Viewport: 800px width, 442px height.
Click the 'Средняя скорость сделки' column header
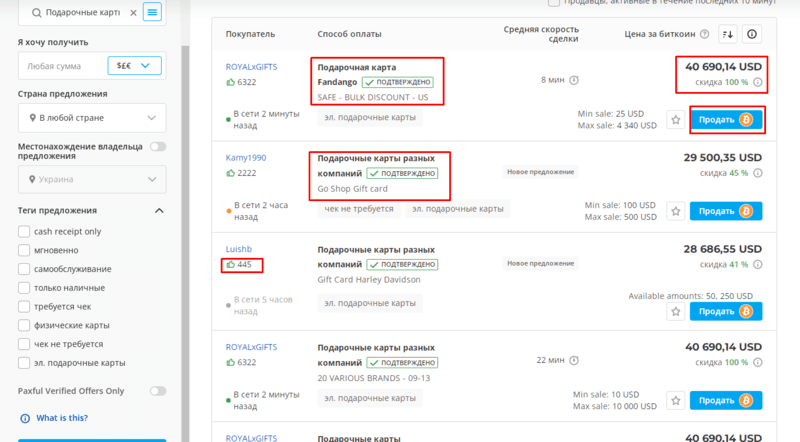541,34
